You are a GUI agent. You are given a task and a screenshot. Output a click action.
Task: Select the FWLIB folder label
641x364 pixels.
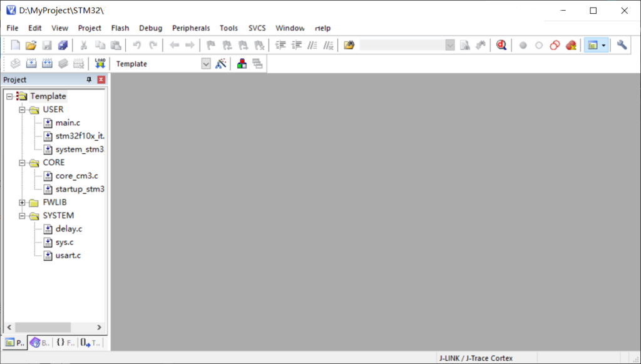(55, 203)
